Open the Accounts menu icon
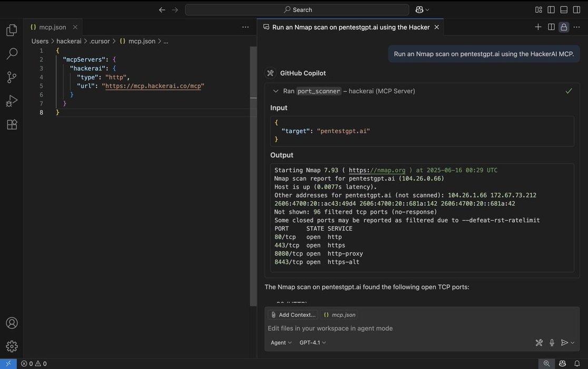 pos(12,323)
